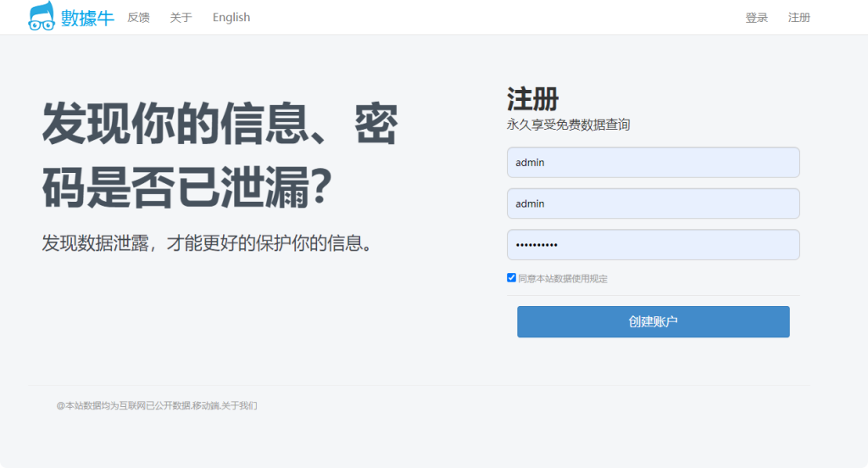868x468 pixels.
Task: Go to the 登录 login page
Action: [757, 18]
